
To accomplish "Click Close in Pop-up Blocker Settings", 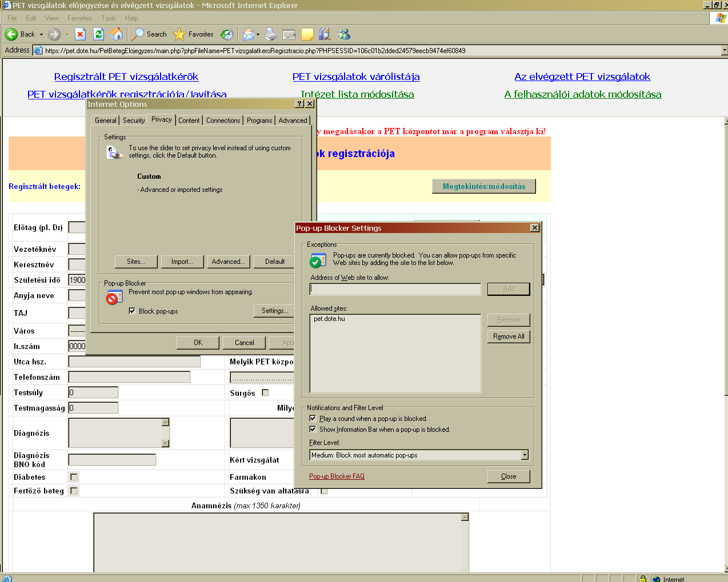I will tap(509, 476).
